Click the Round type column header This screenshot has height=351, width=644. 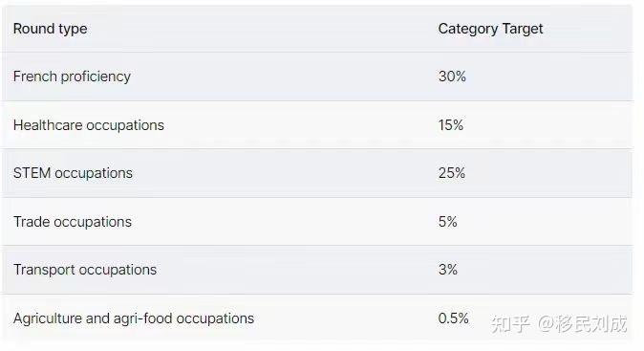(50, 29)
